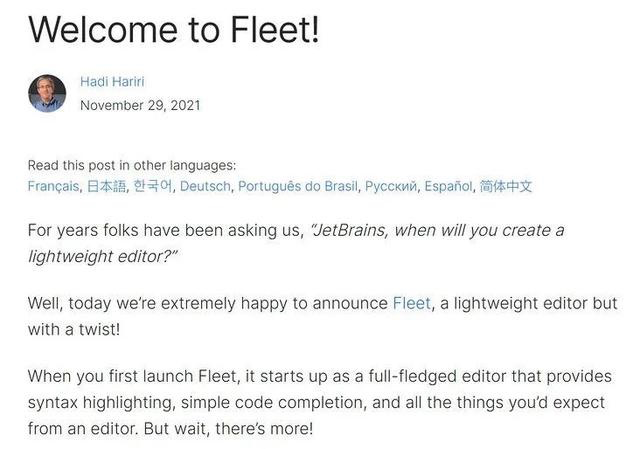Viewport: 640px width, 449px height.
Task: Open the Русский translation link
Action: 391,186
